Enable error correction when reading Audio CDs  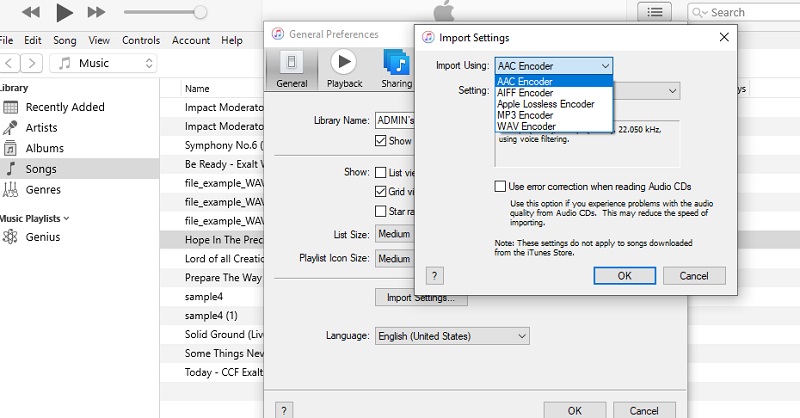coord(500,186)
